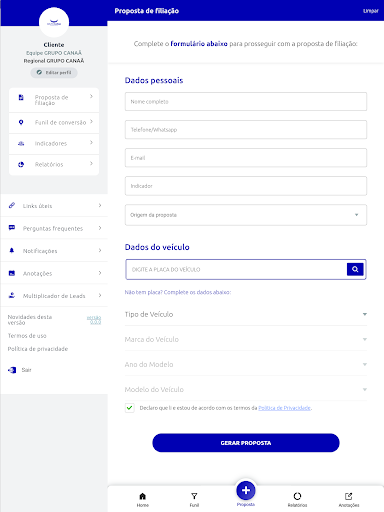Open the Home tab icon
Viewport: 384px width, 512px height.
pyautogui.click(x=142, y=496)
